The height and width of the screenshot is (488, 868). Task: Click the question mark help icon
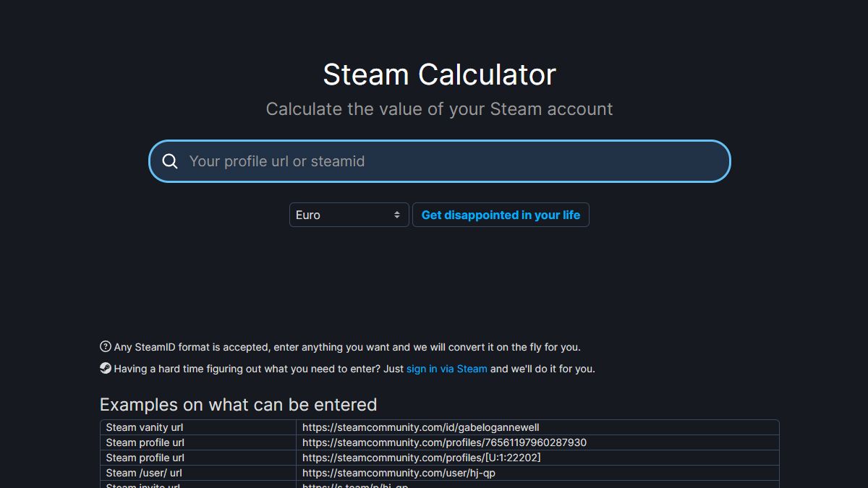(x=106, y=346)
